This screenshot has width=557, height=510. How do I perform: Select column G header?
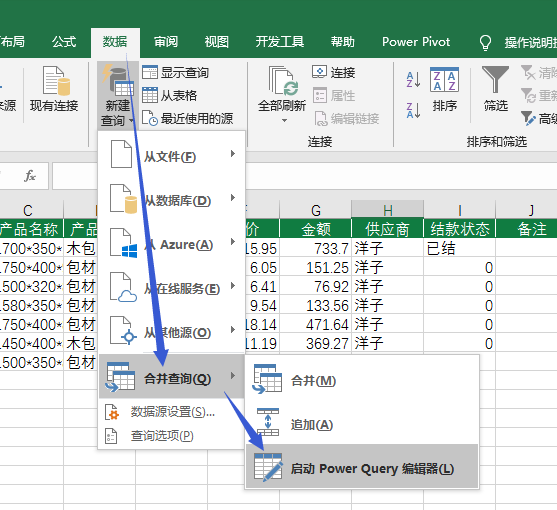[315, 210]
